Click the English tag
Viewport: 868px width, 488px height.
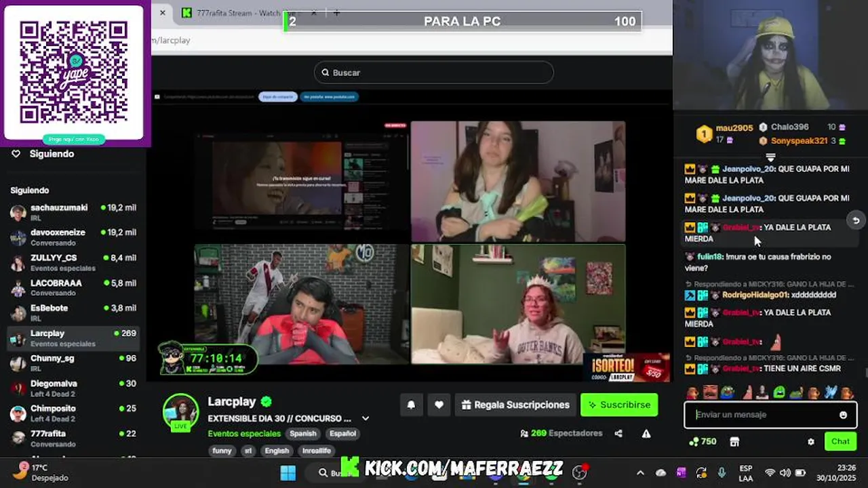coord(277,451)
